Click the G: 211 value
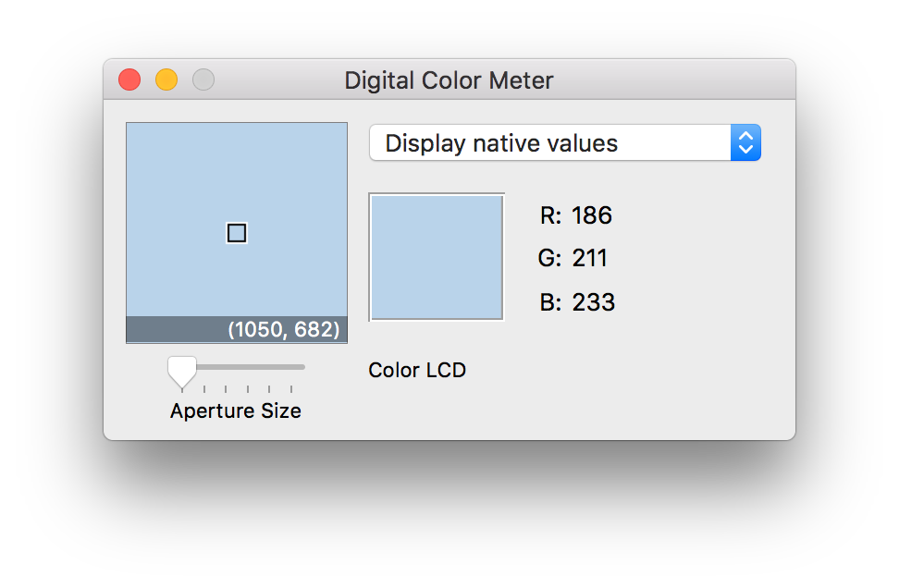Screen dimensions: 899x588 click(x=573, y=258)
